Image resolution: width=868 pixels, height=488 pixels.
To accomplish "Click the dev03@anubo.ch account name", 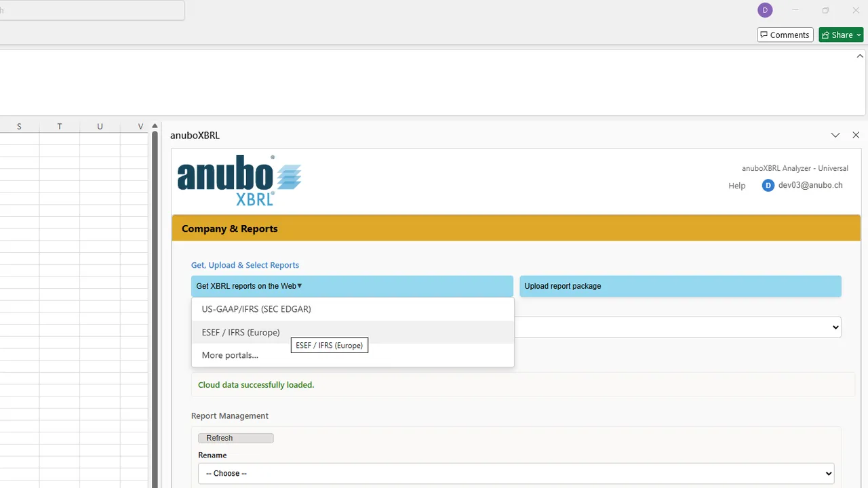I will coord(810,186).
